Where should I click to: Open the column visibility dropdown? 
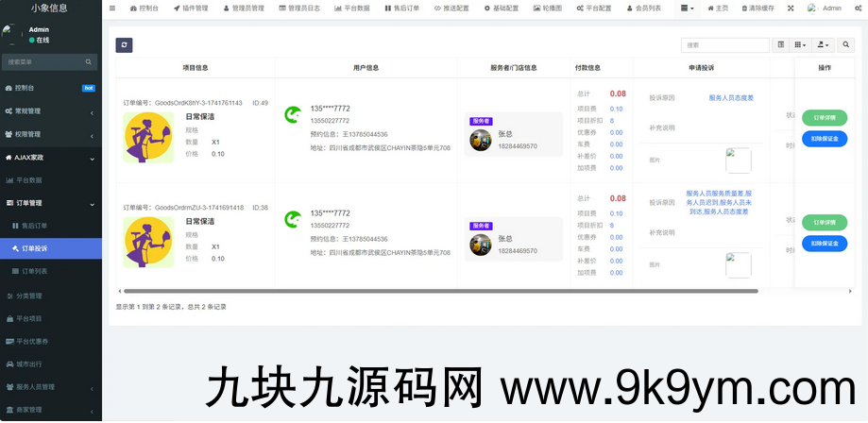point(800,44)
